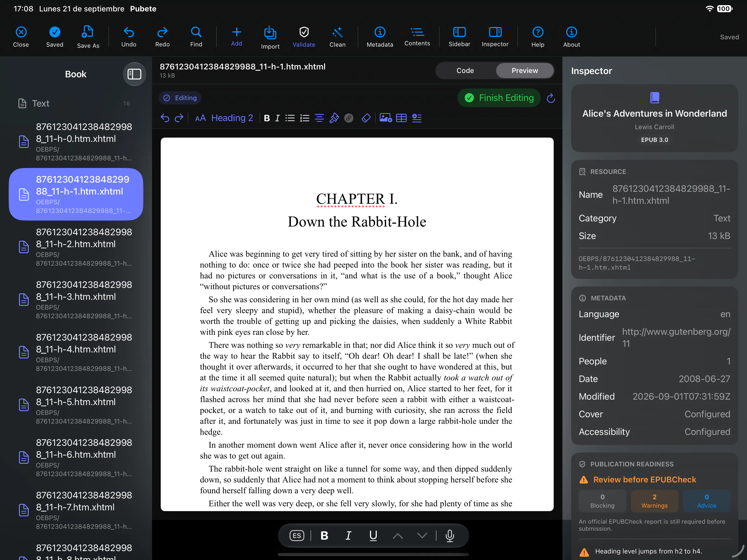Tap the keyboard bar down chevron

click(422, 535)
